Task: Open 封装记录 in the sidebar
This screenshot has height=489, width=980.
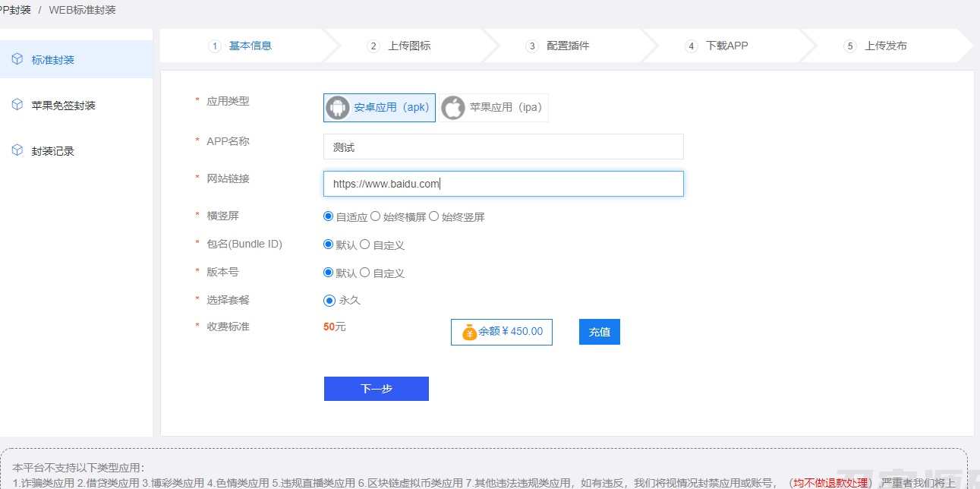Action: (x=76, y=150)
